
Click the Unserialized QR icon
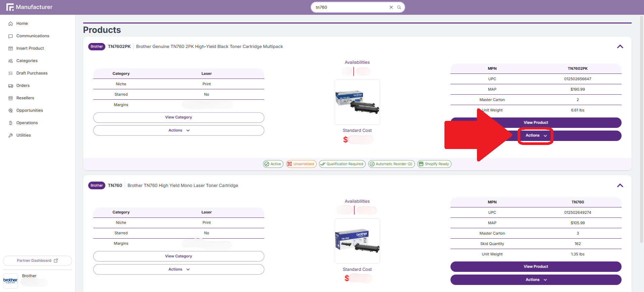point(289,164)
